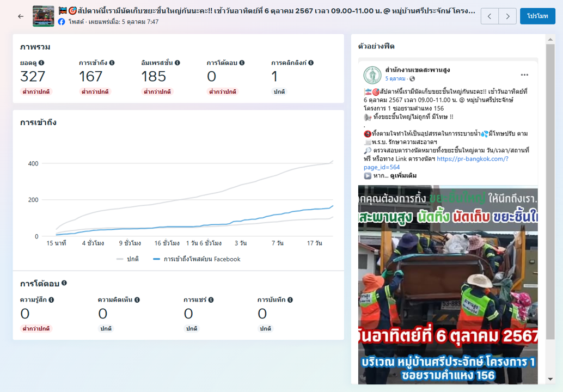Image resolution: width=563 pixels, height=392 pixels.
Task: Toggle ปกติ series in chart legend
Action: click(128, 259)
